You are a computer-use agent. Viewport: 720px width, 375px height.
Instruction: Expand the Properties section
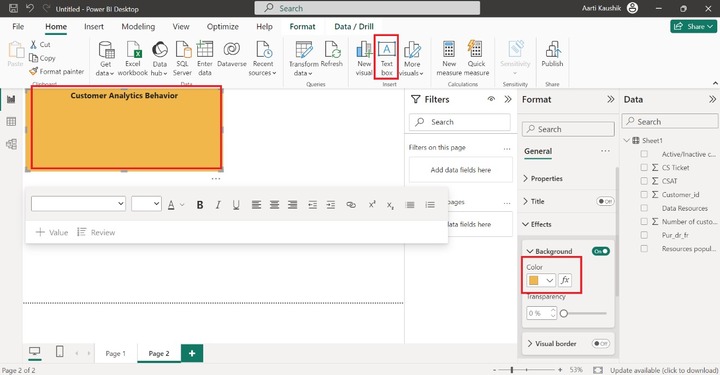tap(542, 179)
